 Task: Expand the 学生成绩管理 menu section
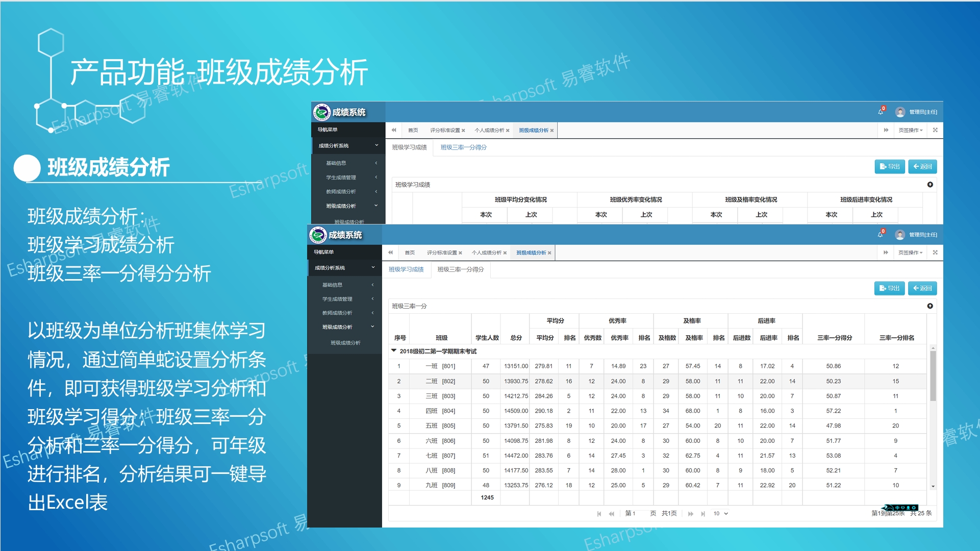[337, 298]
